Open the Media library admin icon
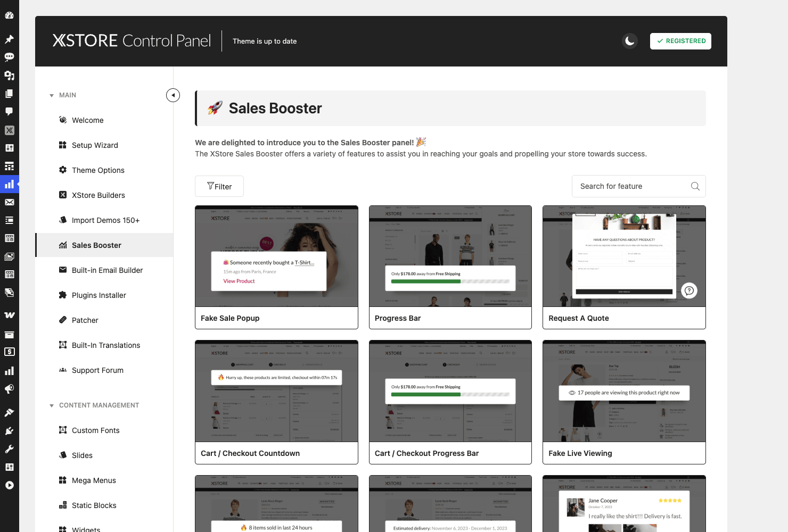The height and width of the screenshot is (532, 788). (9, 75)
